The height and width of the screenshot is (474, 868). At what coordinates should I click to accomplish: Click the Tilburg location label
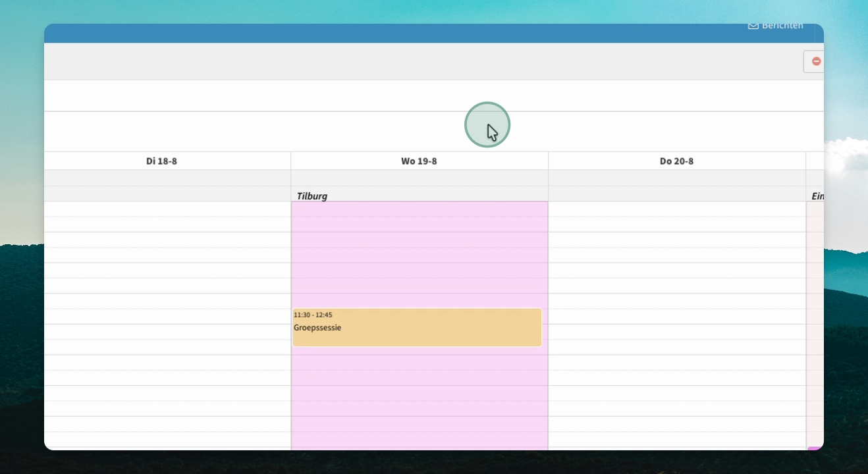(x=312, y=196)
